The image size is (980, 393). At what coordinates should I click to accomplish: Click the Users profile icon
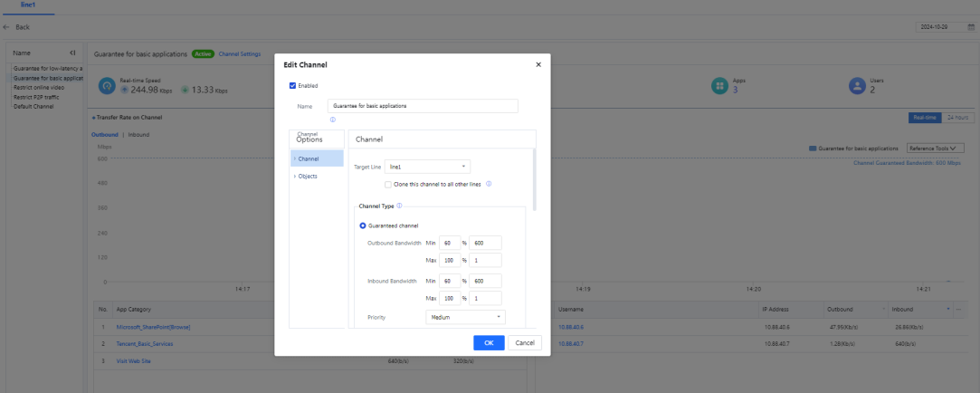tap(857, 85)
